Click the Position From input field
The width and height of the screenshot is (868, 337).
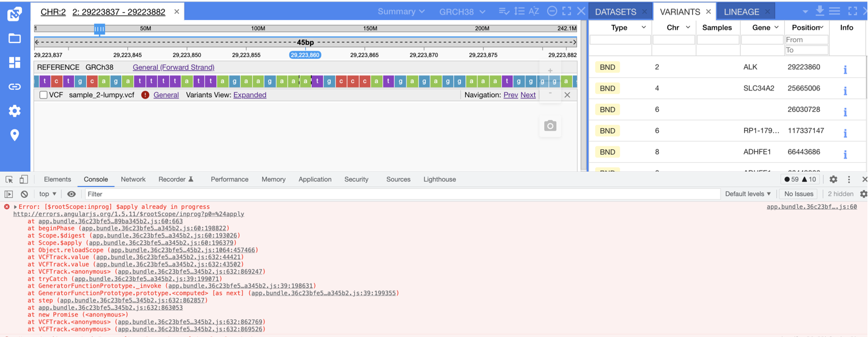(806, 40)
